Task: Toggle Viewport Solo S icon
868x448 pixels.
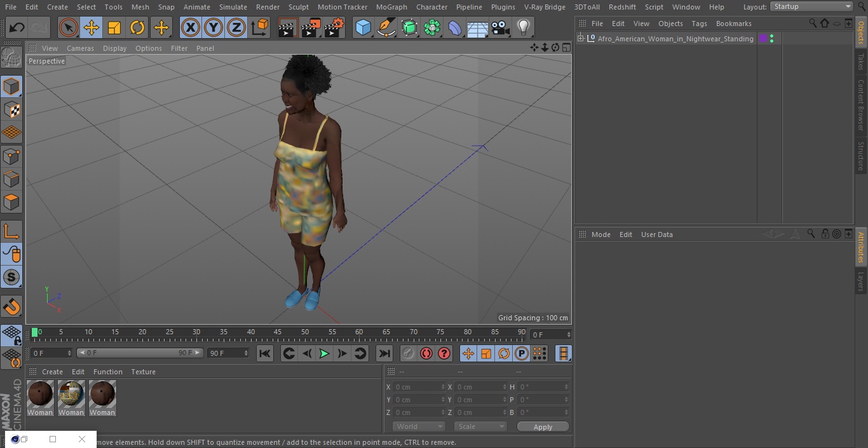Action: (x=11, y=277)
